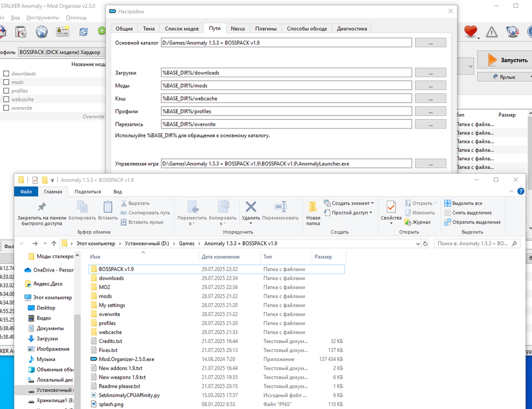Click the up arrow navigation button
Viewport: 532px width, 409px height.
[x=54, y=243]
